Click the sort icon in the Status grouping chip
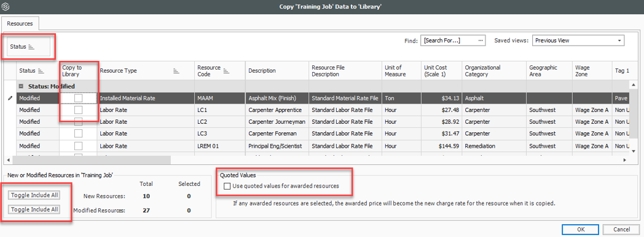 pyautogui.click(x=31, y=47)
